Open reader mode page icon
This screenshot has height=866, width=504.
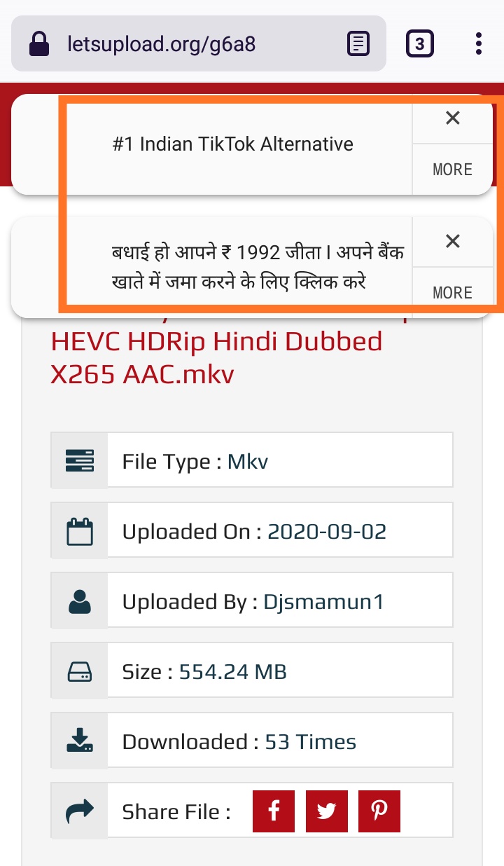pyautogui.click(x=358, y=44)
